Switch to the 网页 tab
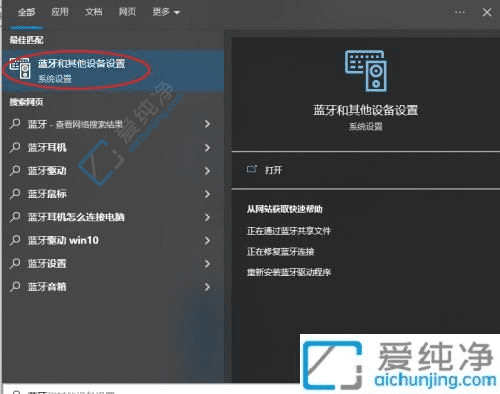The image size is (500, 394). click(x=127, y=12)
